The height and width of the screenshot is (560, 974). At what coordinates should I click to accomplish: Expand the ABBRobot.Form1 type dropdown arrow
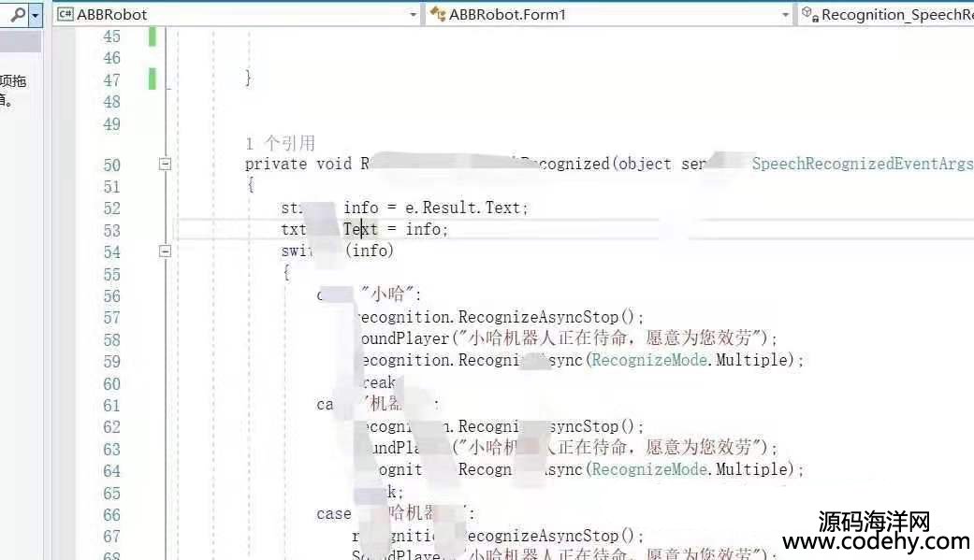pos(786,15)
